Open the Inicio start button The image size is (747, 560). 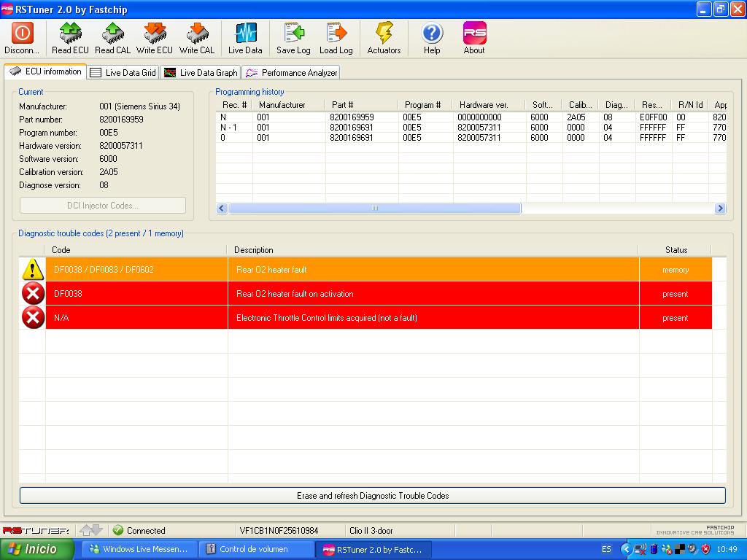pos(36,549)
